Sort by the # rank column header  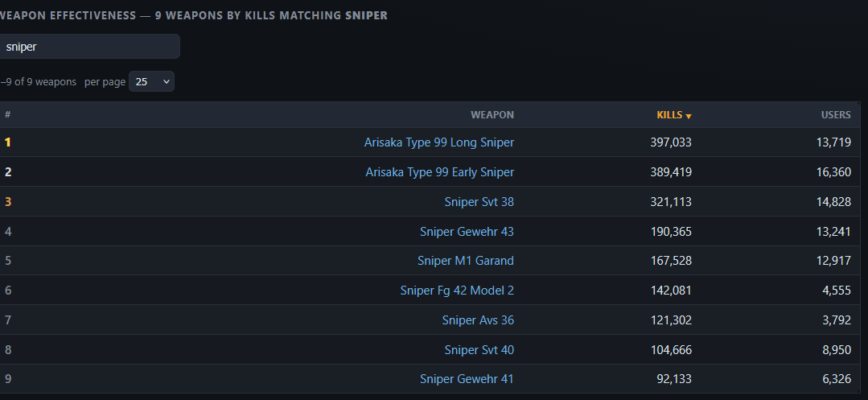pyautogui.click(x=8, y=114)
